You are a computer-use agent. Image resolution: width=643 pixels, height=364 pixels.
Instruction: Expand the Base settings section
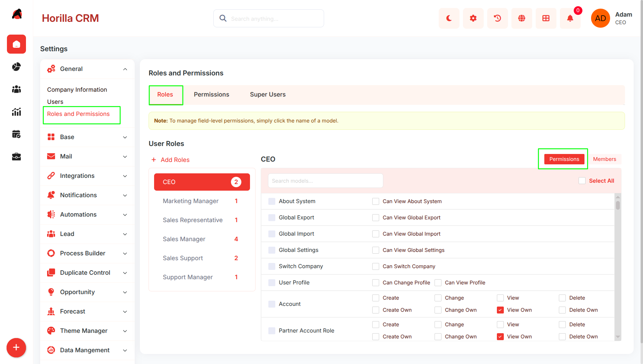click(87, 137)
